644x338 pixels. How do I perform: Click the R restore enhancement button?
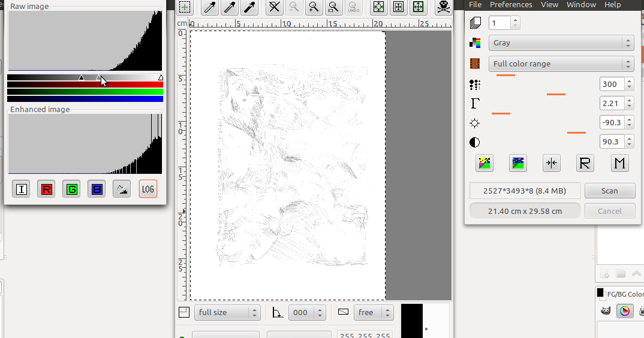[x=585, y=164]
